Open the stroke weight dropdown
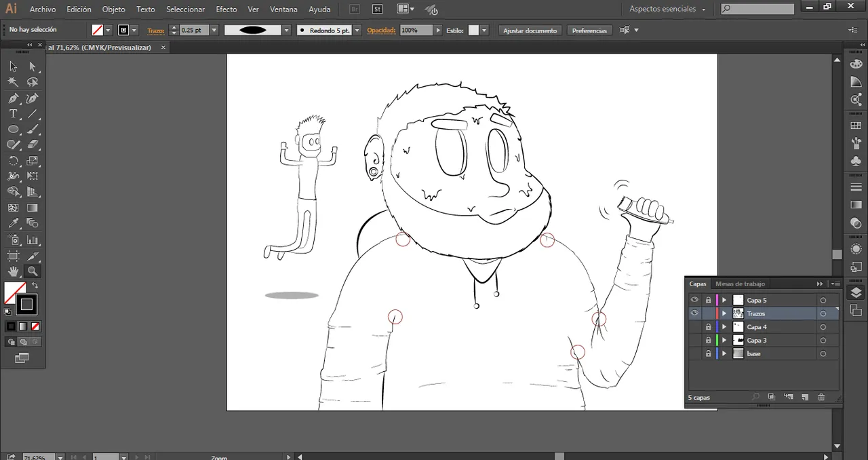868x460 pixels. pos(214,31)
